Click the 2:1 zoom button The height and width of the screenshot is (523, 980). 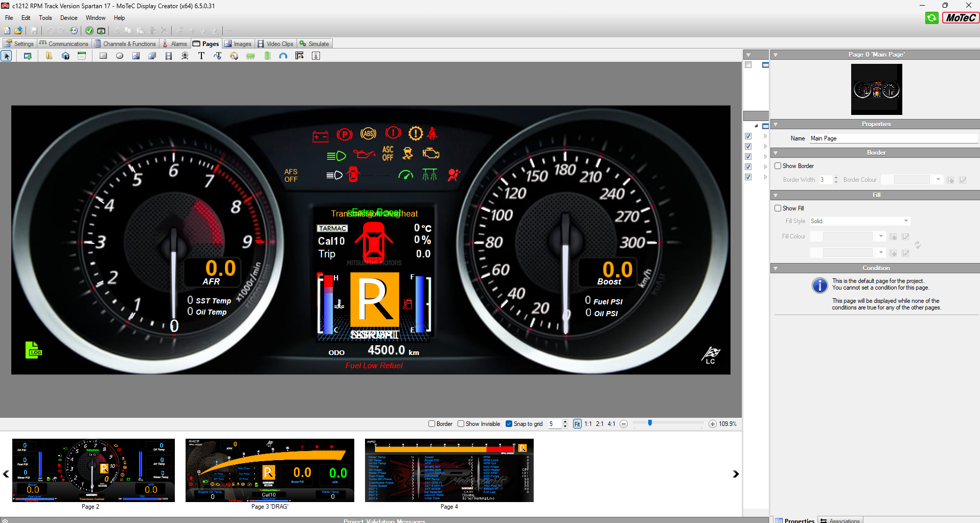[x=599, y=423]
